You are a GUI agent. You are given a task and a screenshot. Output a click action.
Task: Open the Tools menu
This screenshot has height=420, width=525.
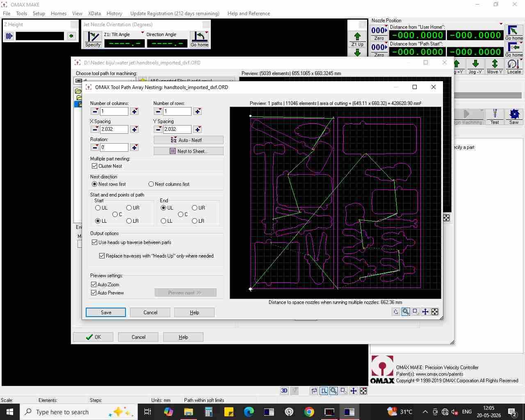(x=21, y=14)
